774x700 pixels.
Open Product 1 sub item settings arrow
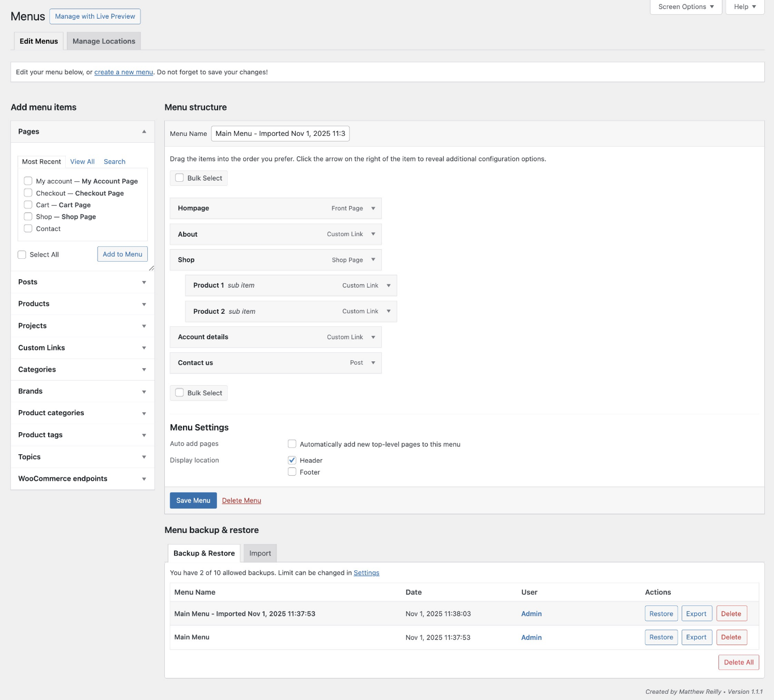coord(388,285)
